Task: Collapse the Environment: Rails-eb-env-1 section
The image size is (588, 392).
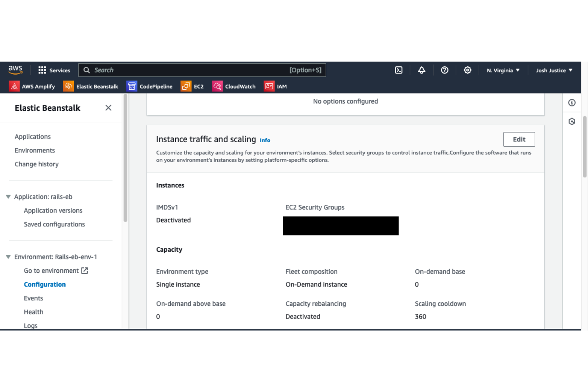Action: 8,257
